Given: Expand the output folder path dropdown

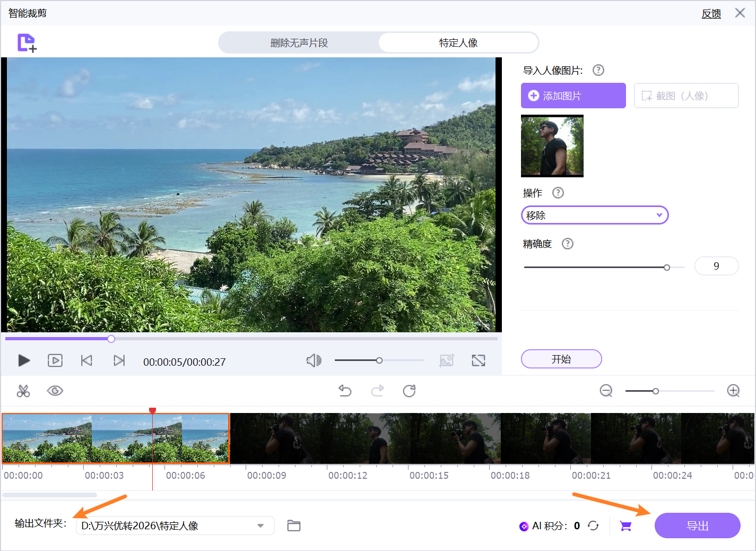Looking at the screenshot, I should (260, 526).
